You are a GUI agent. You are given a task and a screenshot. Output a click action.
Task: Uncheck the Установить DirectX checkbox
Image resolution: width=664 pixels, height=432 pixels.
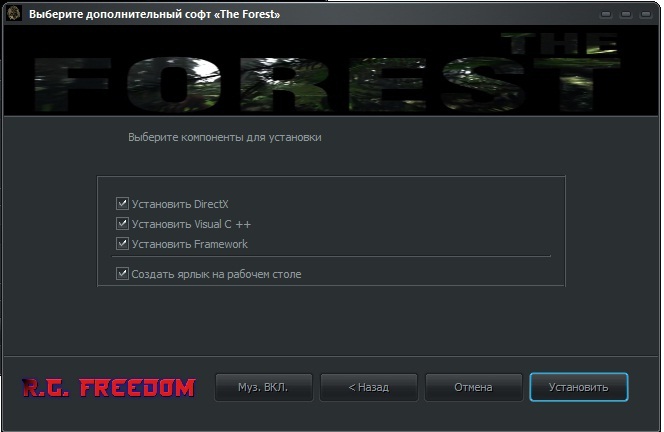coord(122,204)
